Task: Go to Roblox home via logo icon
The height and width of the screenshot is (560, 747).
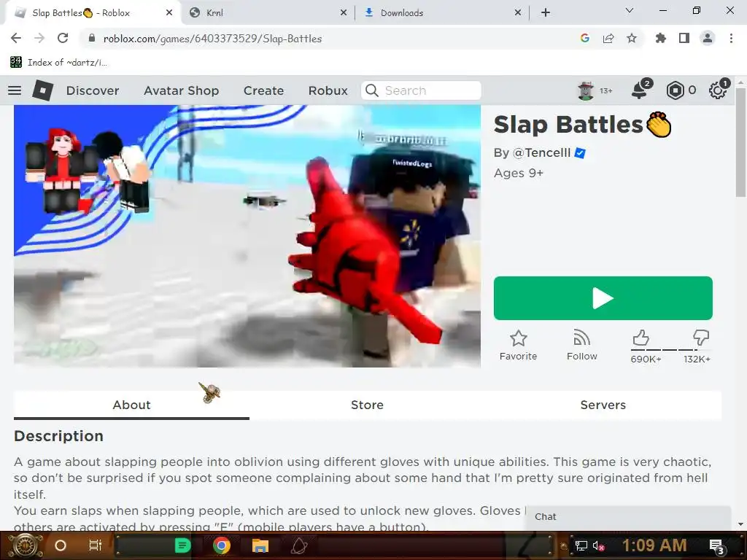Action: (x=42, y=90)
